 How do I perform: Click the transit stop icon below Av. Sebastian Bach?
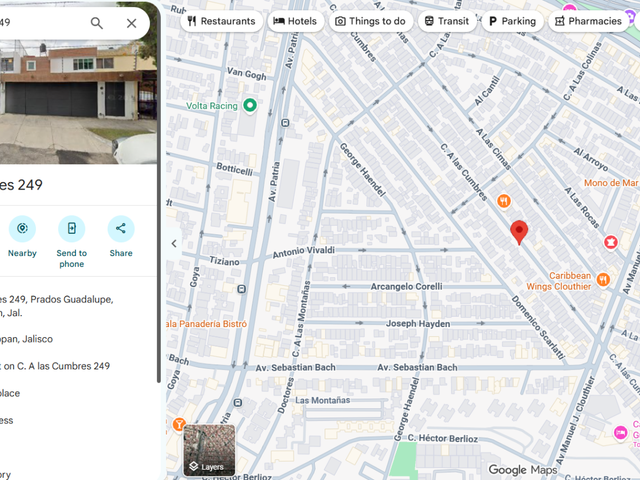[238, 403]
